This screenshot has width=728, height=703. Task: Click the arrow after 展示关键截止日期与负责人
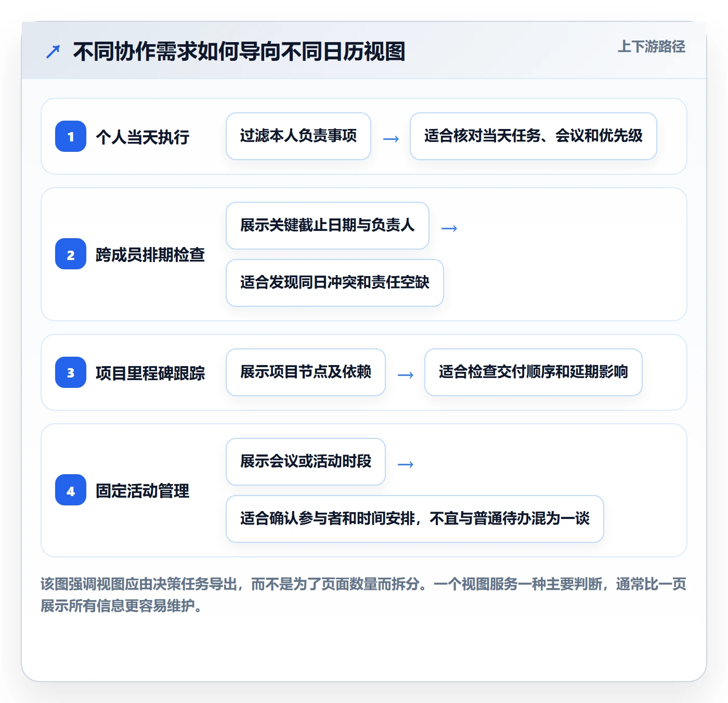click(449, 228)
